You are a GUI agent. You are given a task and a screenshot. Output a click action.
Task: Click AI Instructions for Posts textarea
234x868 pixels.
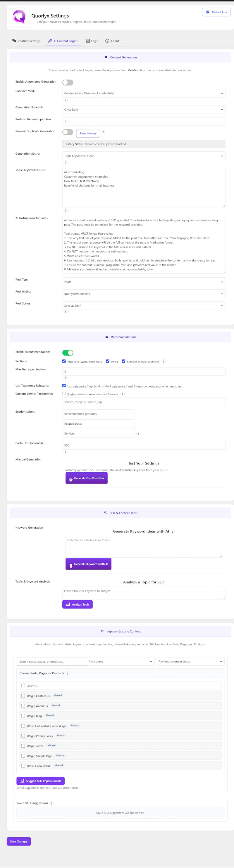[144, 245]
